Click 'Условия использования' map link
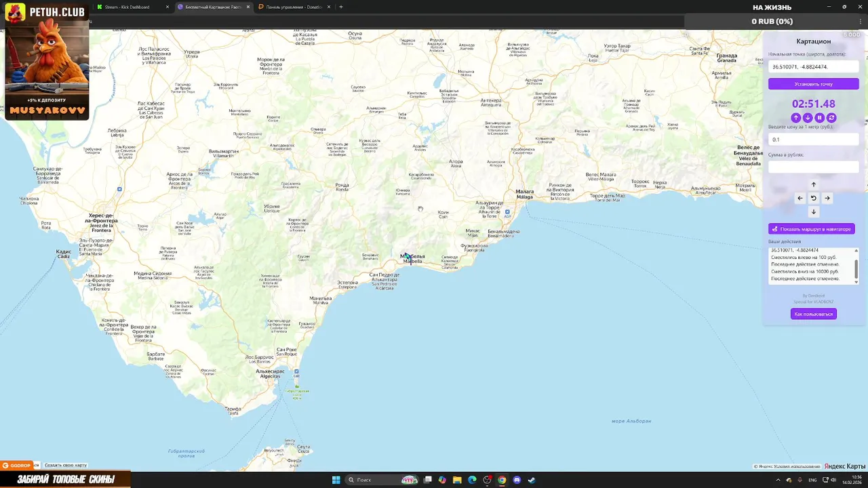 pyautogui.click(x=797, y=466)
